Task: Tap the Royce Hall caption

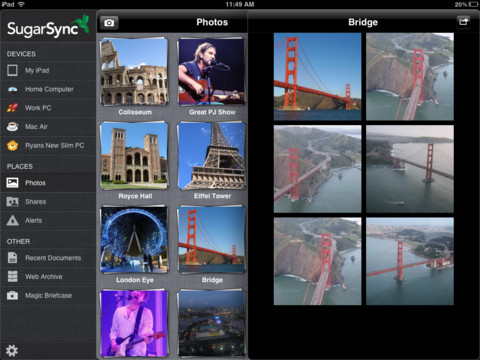Action: 135,196
